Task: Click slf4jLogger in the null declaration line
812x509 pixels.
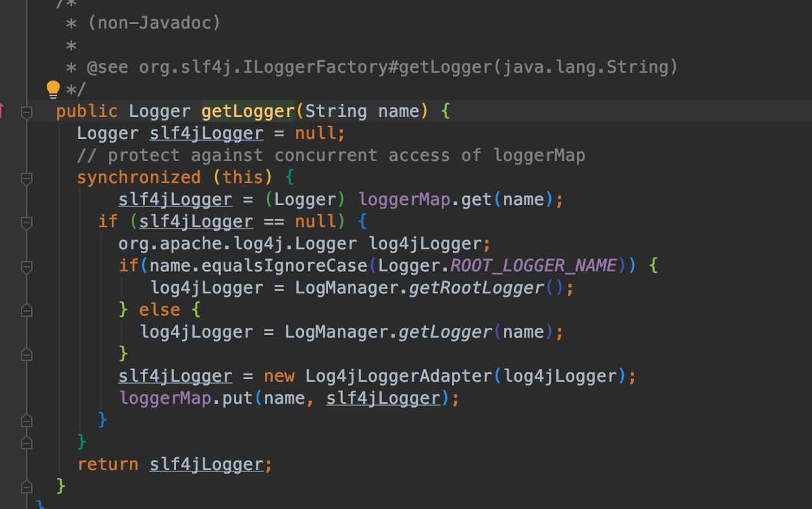Action: (207, 133)
